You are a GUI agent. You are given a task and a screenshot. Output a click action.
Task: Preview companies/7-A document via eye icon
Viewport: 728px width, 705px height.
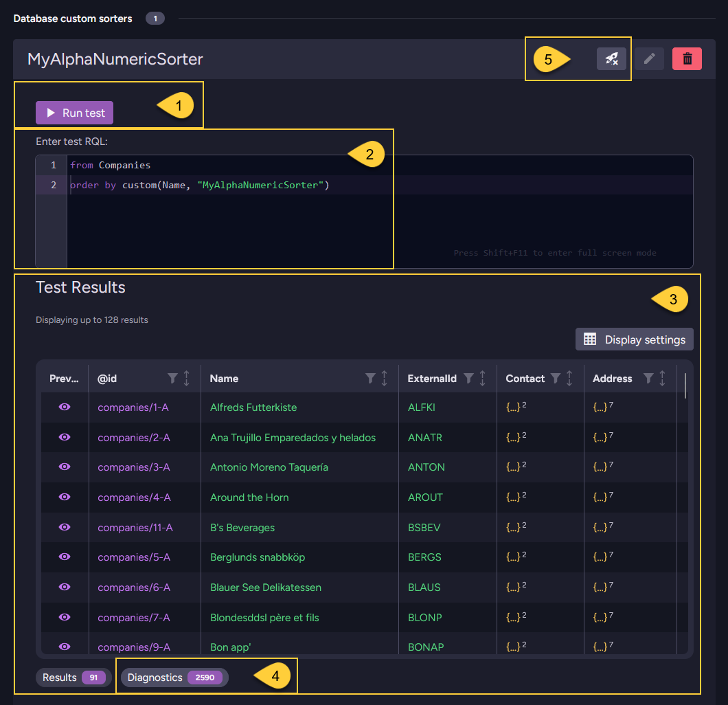pos(65,617)
